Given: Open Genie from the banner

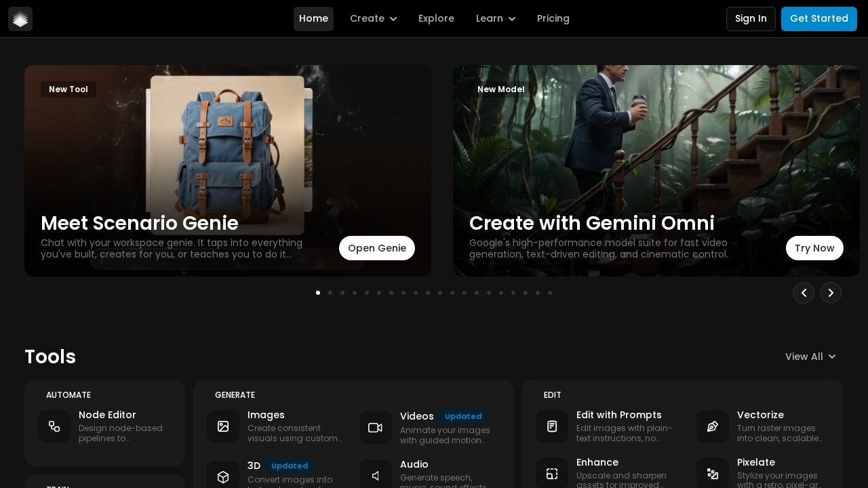Looking at the screenshot, I should [377, 248].
